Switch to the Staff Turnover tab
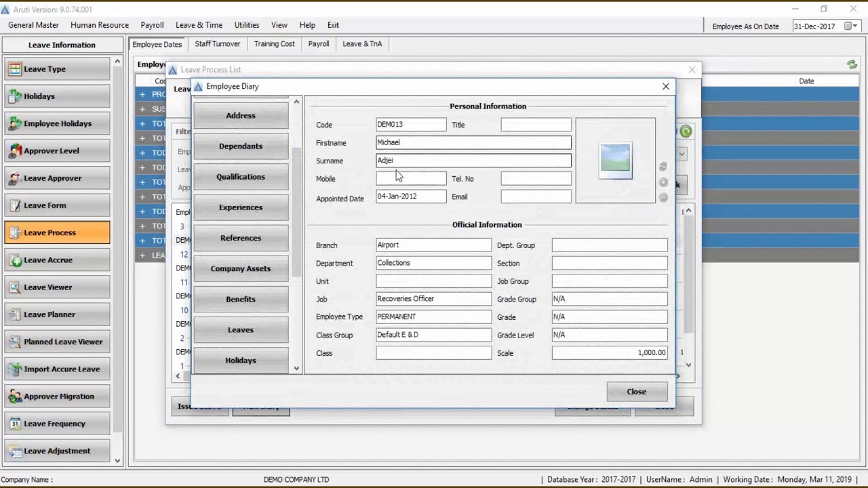 pos(218,44)
